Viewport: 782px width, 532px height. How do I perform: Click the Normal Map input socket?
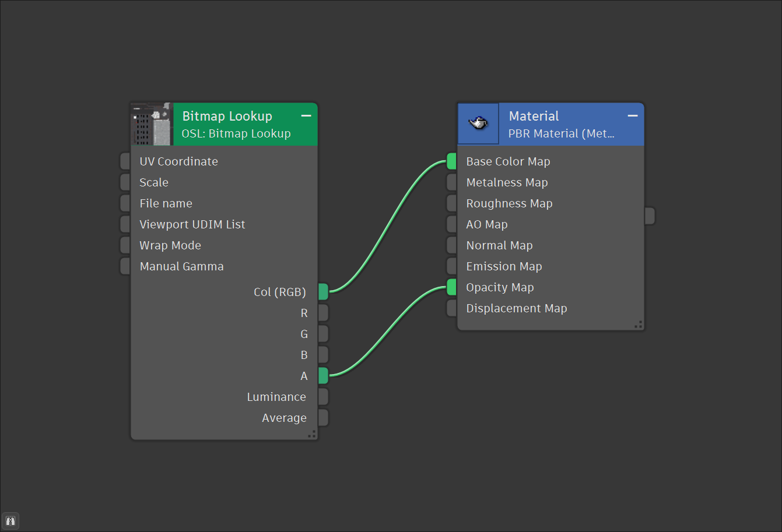[x=452, y=245]
